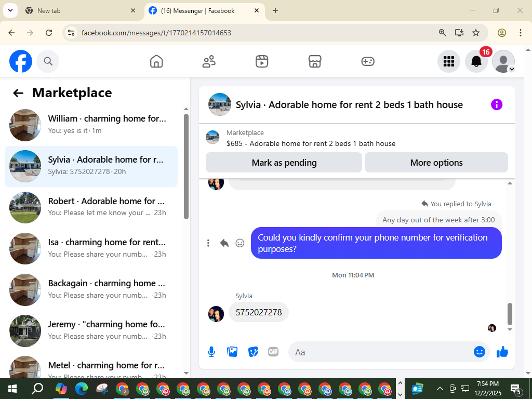Open the Marketplace storefront icon
Image resolution: width=532 pixels, height=399 pixels.
(x=315, y=61)
